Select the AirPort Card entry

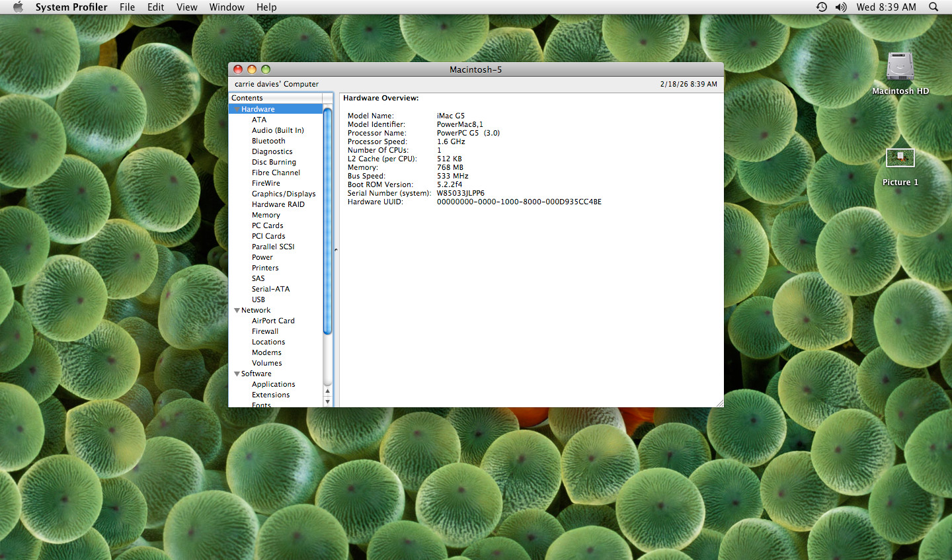[273, 321]
